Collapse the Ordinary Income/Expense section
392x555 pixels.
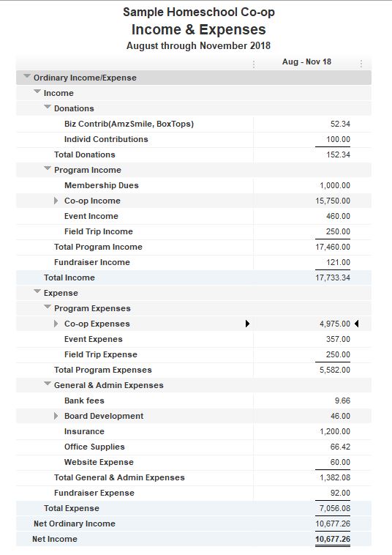(26, 76)
